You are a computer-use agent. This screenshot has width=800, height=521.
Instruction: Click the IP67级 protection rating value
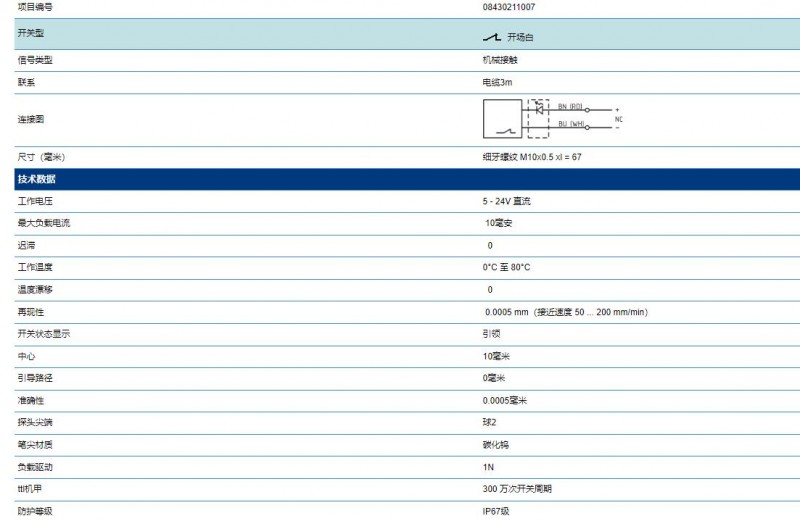point(495,511)
